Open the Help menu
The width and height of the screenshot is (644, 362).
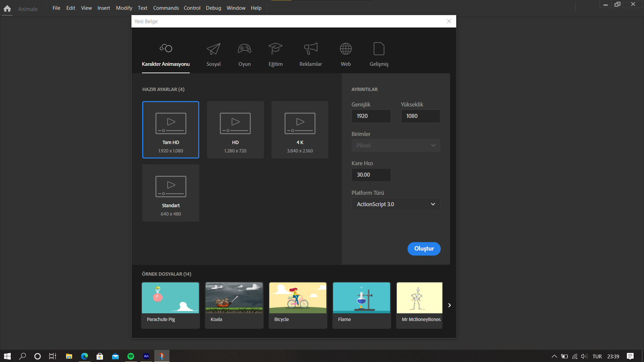[256, 8]
